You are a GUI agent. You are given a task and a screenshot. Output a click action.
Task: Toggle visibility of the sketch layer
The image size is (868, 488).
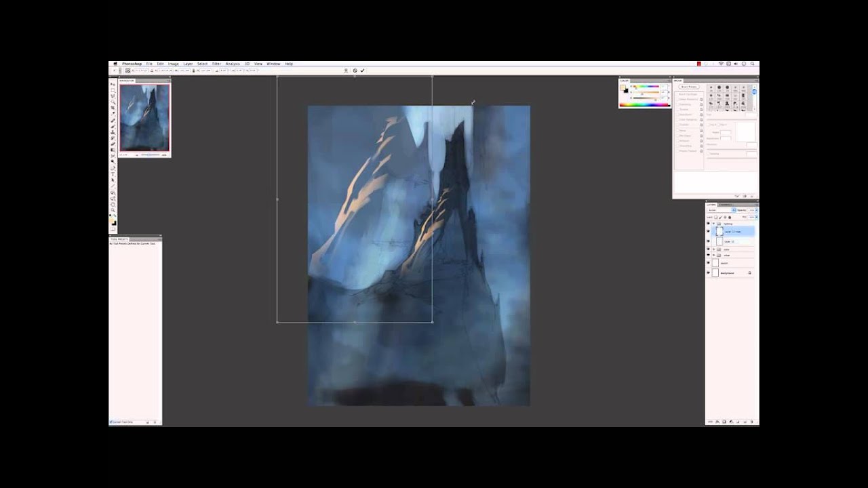click(709, 263)
